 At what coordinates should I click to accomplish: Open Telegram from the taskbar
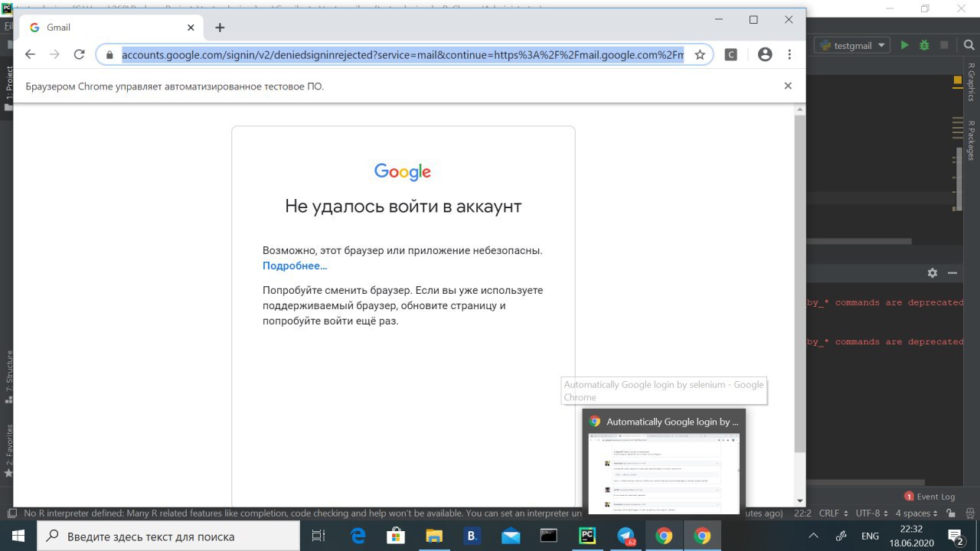(626, 536)
